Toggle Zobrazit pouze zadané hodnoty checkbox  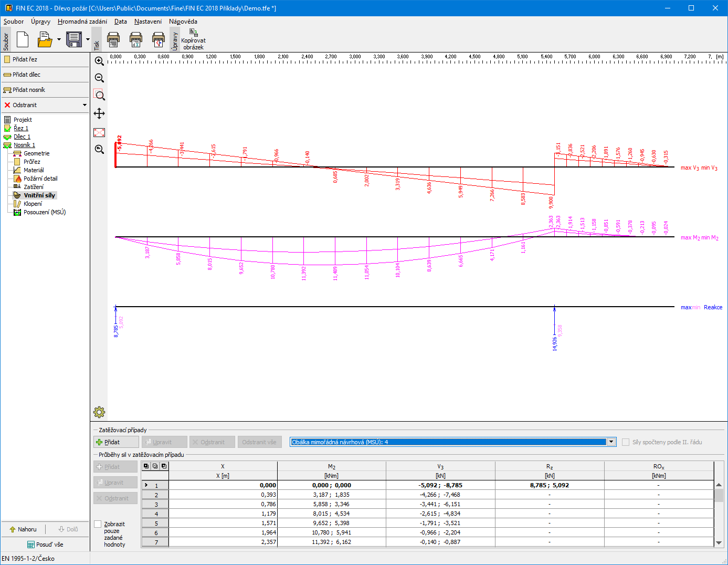coord(98,524)
